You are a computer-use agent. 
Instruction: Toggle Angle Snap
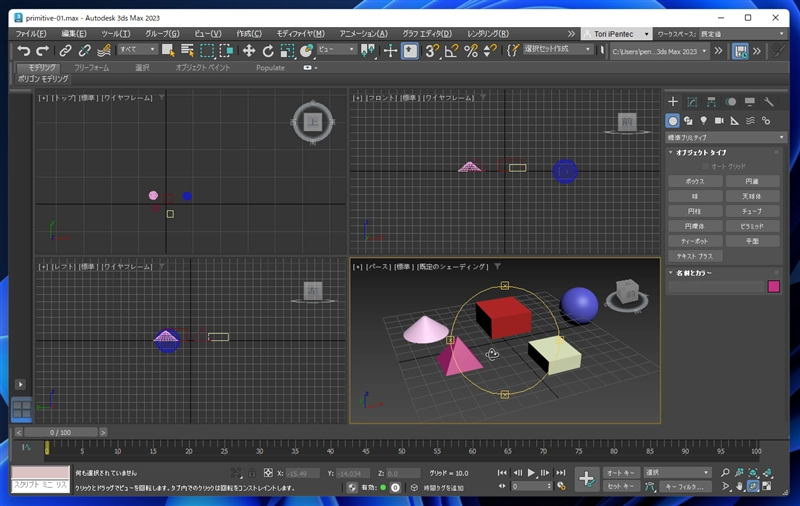tap(452, 50)
